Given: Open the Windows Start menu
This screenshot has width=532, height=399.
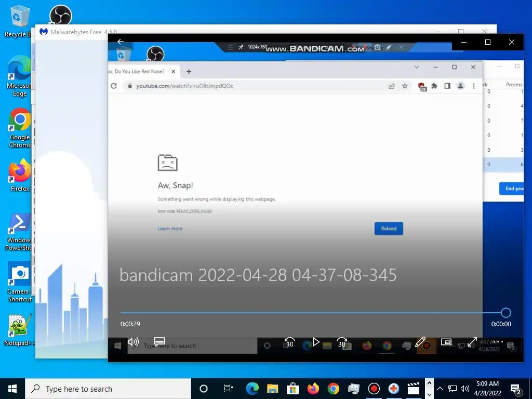Looking at the screenshot, I should (x=12, y=389).
